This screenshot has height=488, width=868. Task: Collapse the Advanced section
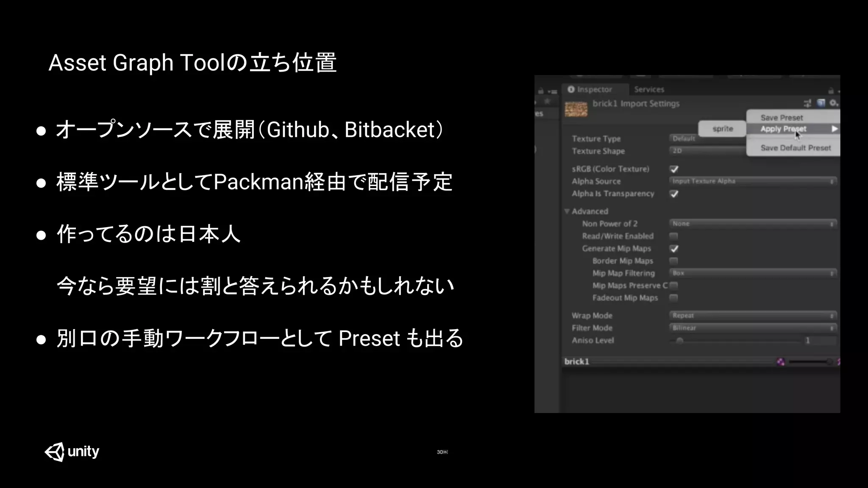pos(567,211)
